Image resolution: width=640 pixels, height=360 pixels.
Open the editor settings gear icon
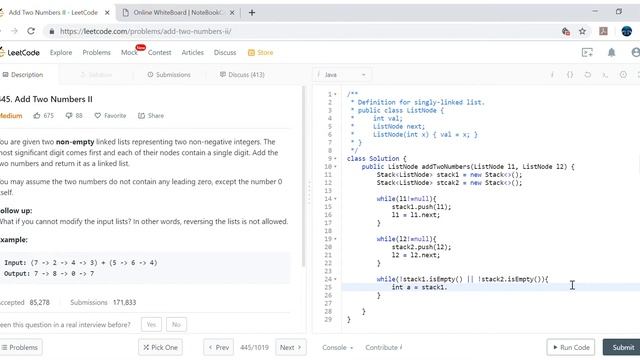pyautogui.click(x=623, y=75)
